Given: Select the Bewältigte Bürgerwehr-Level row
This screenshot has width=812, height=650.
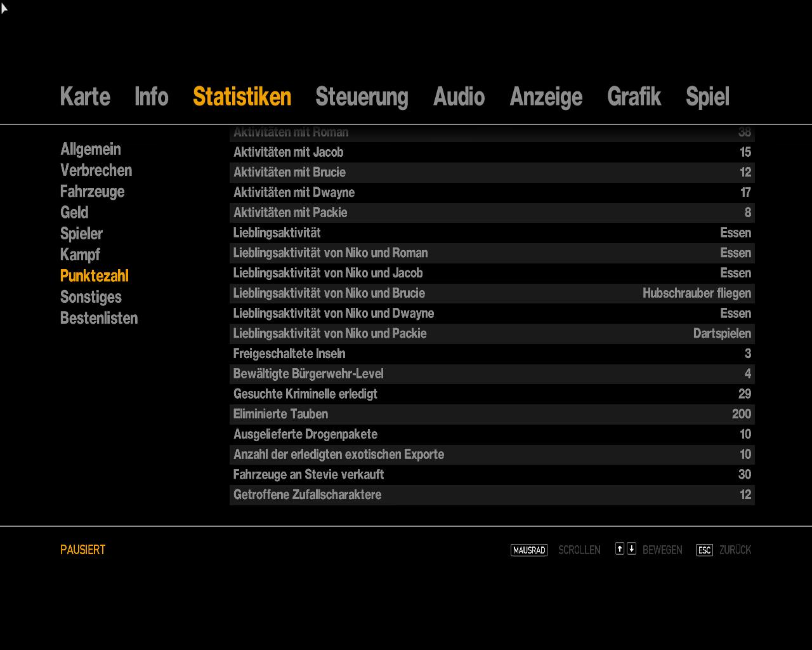Looking at the screenshot, I should (x=492, y=374).
